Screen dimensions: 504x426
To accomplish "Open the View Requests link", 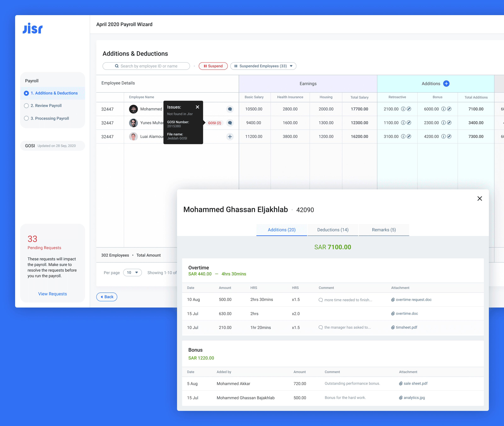I will click(x=52, y=294).
